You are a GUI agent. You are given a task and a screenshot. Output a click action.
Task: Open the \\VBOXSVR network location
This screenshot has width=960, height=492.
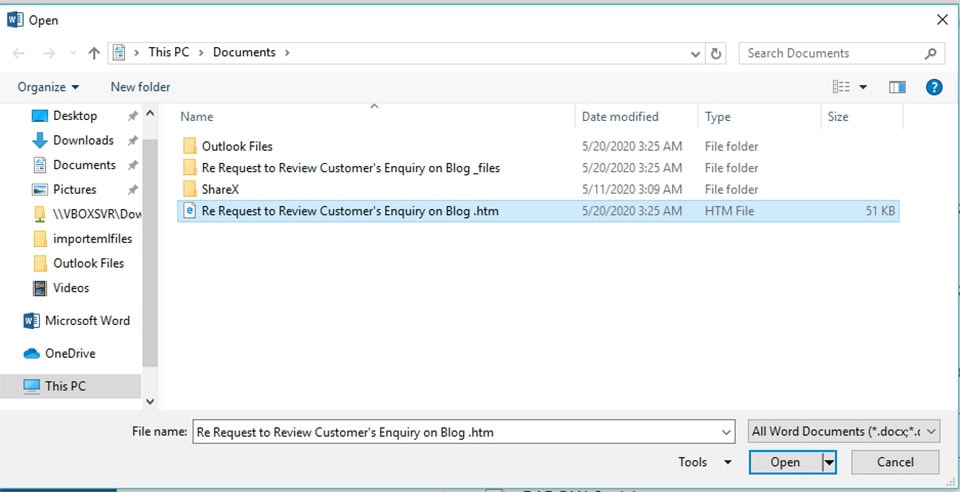point(86,214)
